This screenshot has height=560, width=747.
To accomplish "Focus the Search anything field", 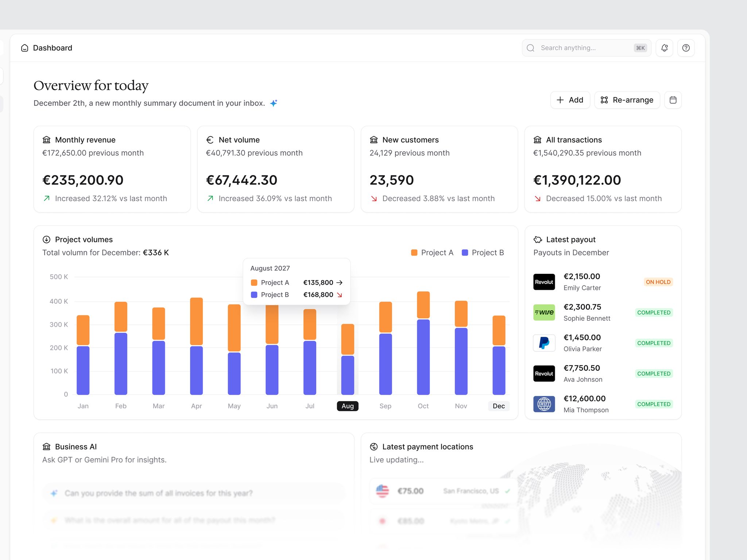I will point(587,48).
